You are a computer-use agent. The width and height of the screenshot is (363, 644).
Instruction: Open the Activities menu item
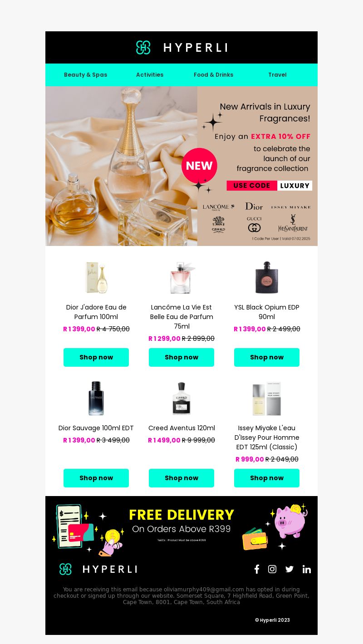point(150,75)
